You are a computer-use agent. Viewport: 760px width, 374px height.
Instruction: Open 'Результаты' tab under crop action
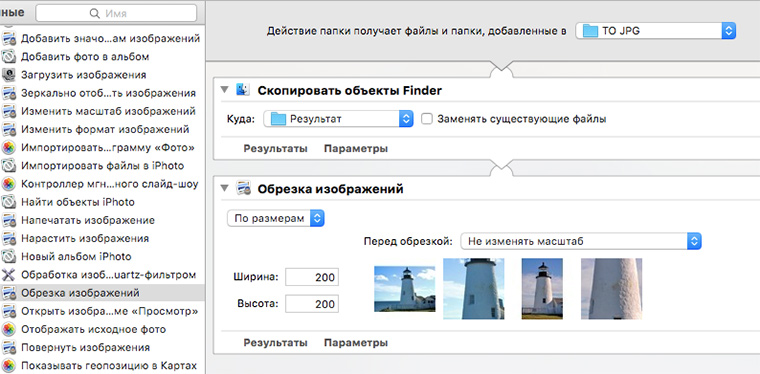(275, 343)
